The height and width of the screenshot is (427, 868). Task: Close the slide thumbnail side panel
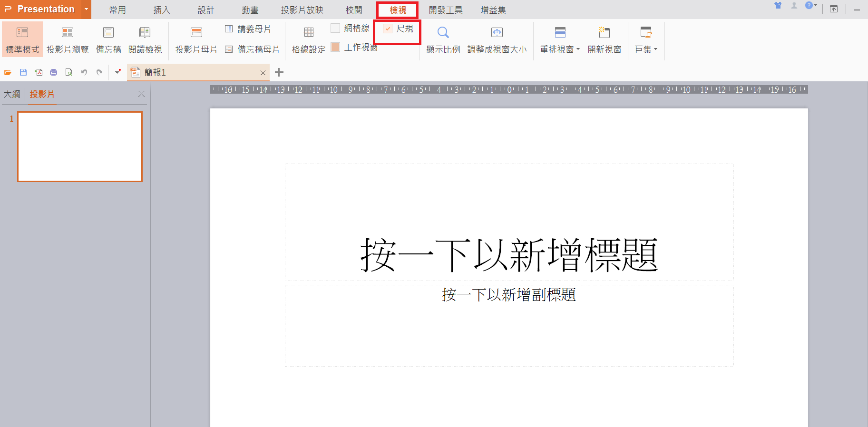coord(141,94)
